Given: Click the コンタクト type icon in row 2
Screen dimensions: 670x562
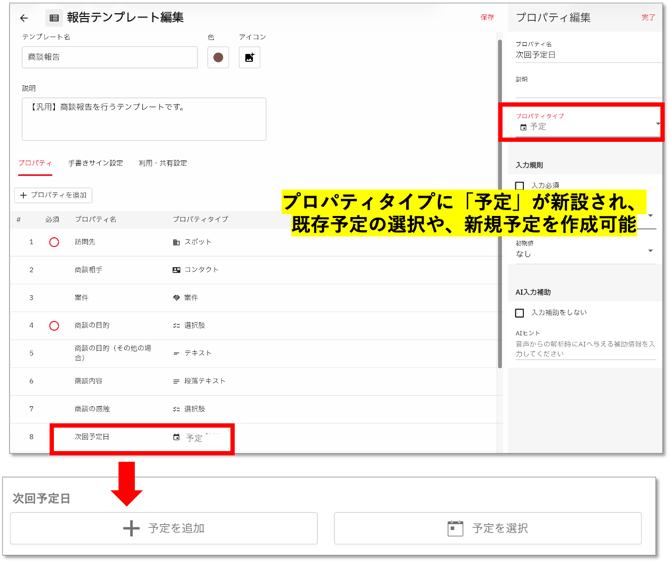Looking at the screenshot, I should (x=176, y=270).
